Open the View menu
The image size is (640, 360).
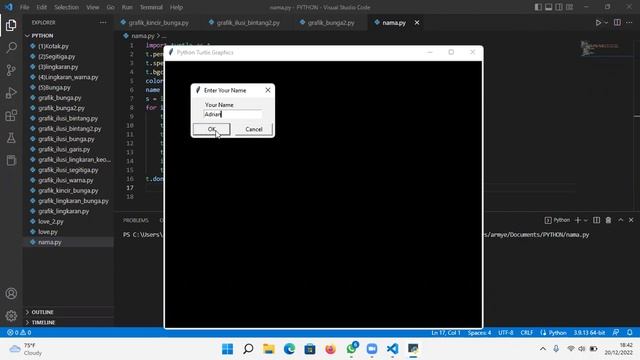click(x=93, y=7)
